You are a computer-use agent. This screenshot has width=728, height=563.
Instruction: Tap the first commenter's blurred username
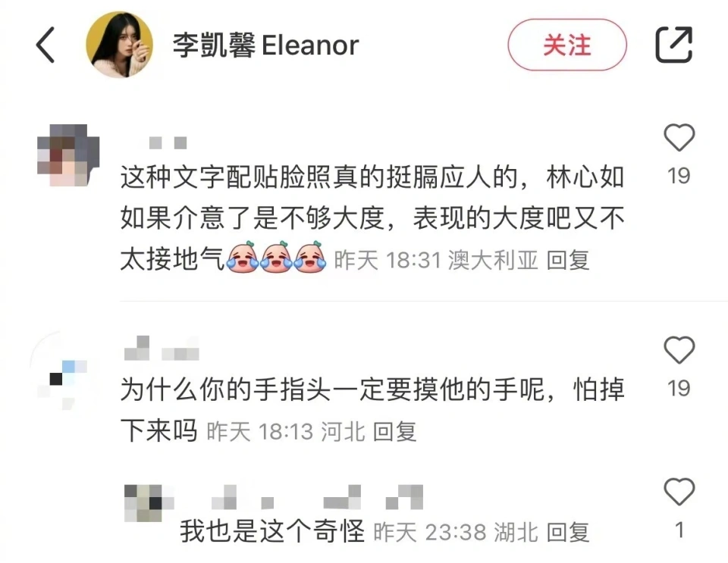click(168, 142)
